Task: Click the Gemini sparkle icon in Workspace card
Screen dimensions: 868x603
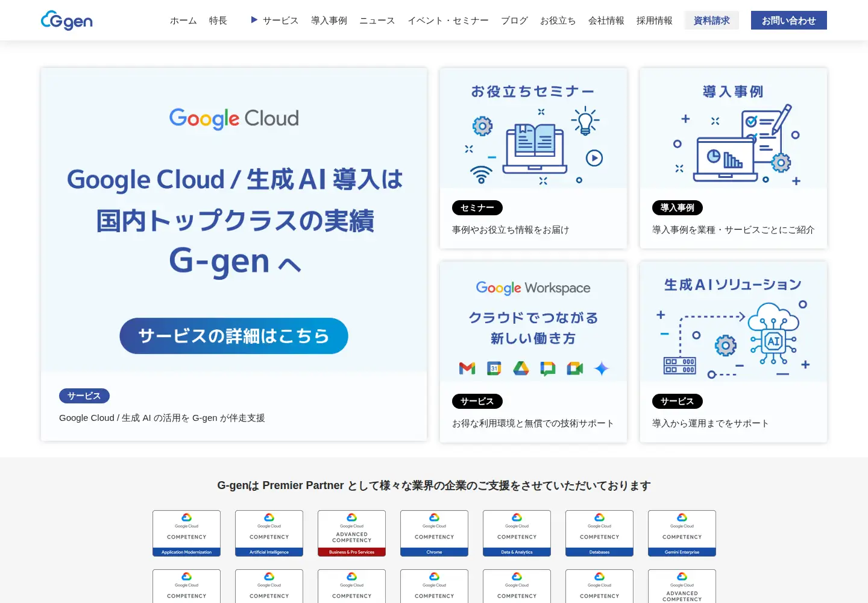Action: tap(602, 368)
